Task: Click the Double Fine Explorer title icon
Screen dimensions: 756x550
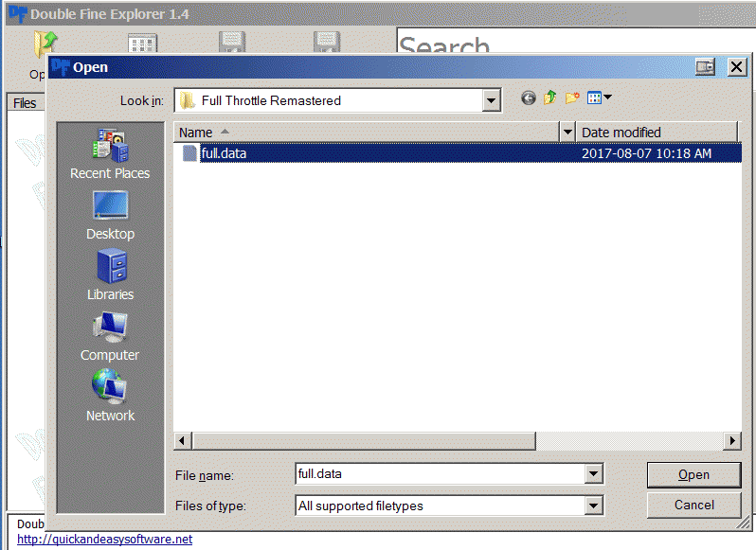Action: [x=18, y=13]
